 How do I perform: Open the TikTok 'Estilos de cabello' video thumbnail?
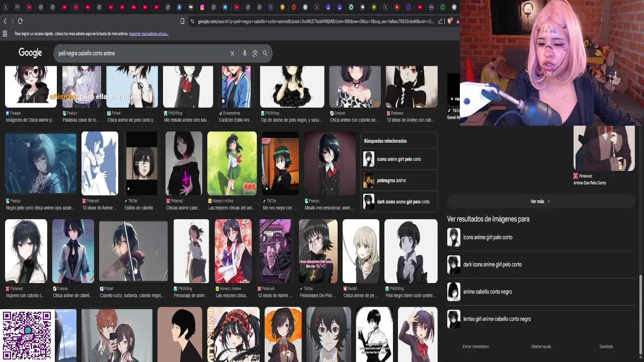pos(142,163)
